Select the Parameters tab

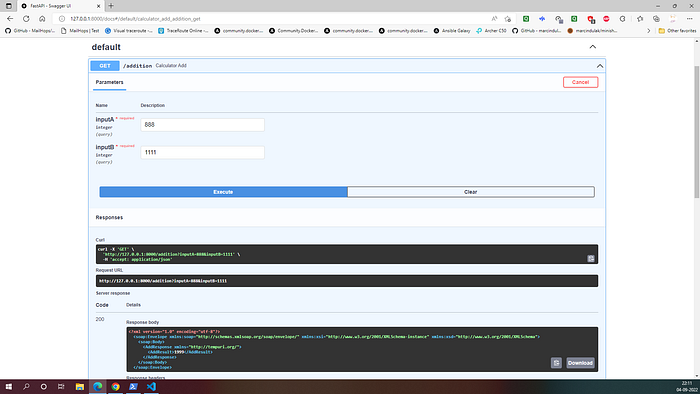[x=109, y=83]
